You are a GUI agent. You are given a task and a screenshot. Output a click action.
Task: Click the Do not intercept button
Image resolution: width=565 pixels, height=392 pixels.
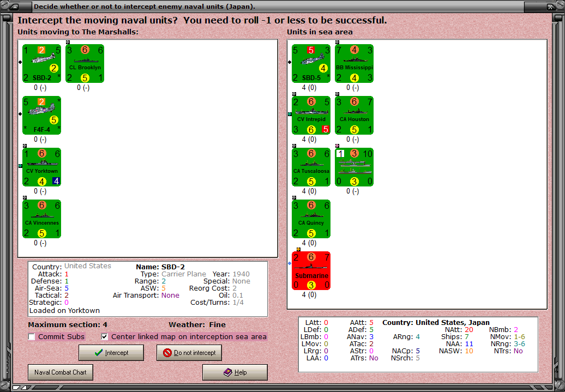(x=189, y=353)
